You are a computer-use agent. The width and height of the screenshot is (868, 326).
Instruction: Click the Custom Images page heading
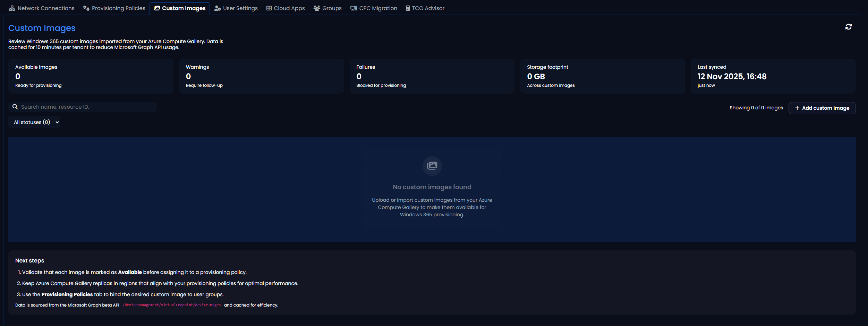click(42, 28)
